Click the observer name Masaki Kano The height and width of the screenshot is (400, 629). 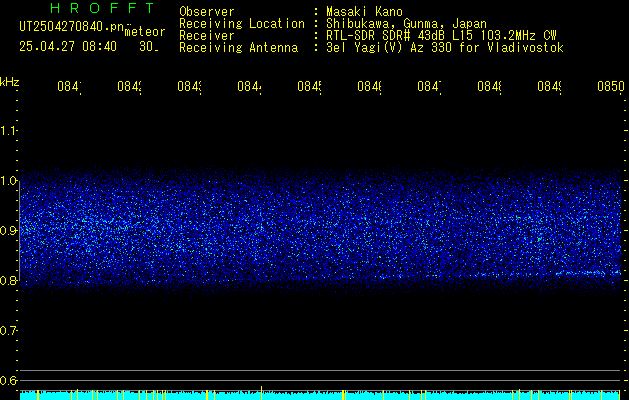[364, 12]
